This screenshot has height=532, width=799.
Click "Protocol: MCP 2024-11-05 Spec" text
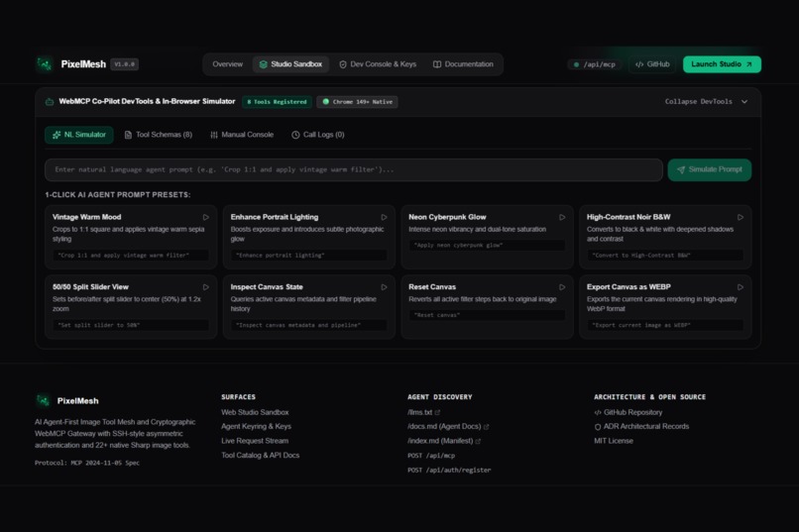(x=86, y=463)
